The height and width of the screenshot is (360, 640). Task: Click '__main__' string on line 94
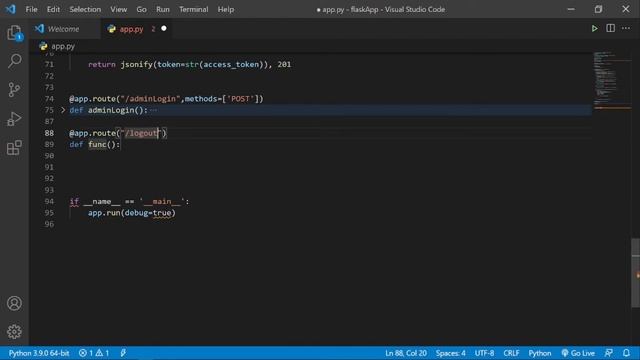(x=162, y=202)
